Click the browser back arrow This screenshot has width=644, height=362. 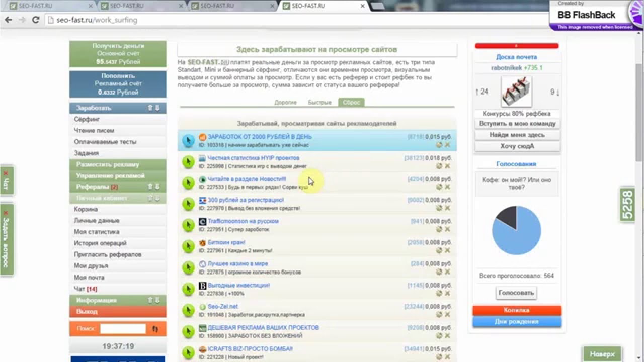pyautogui.click(x=9, y=21)
